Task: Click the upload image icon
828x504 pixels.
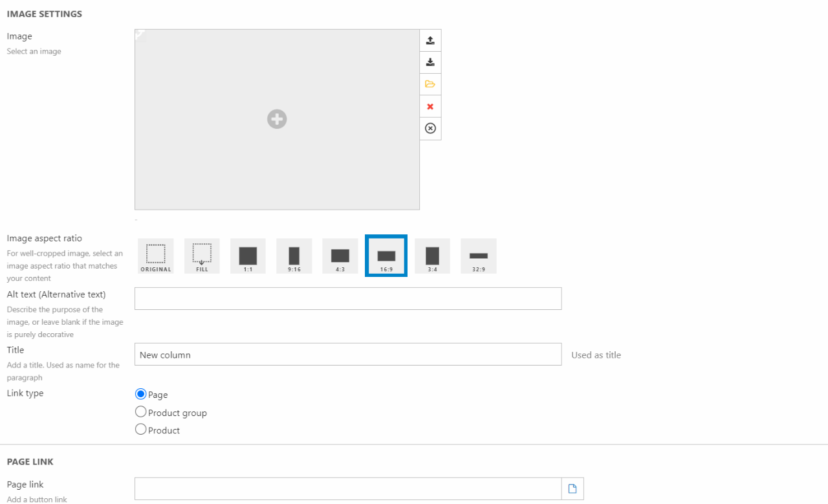Action: point(430,40)
